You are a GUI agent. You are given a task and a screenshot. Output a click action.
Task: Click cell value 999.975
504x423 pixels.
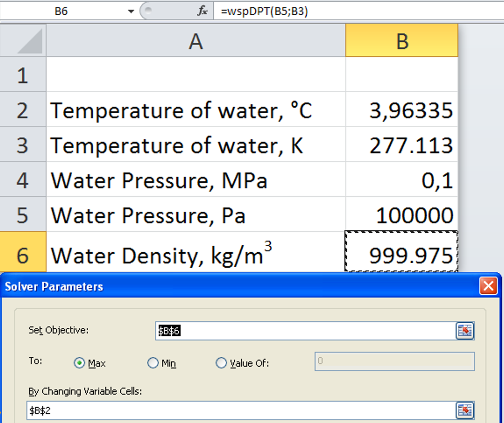click(402, 252)
